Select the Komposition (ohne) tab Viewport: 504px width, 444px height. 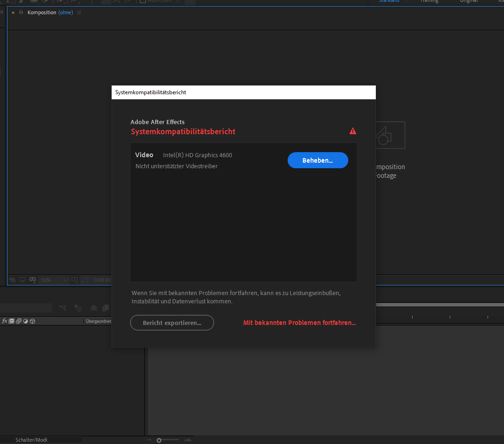tap(50, 12)
